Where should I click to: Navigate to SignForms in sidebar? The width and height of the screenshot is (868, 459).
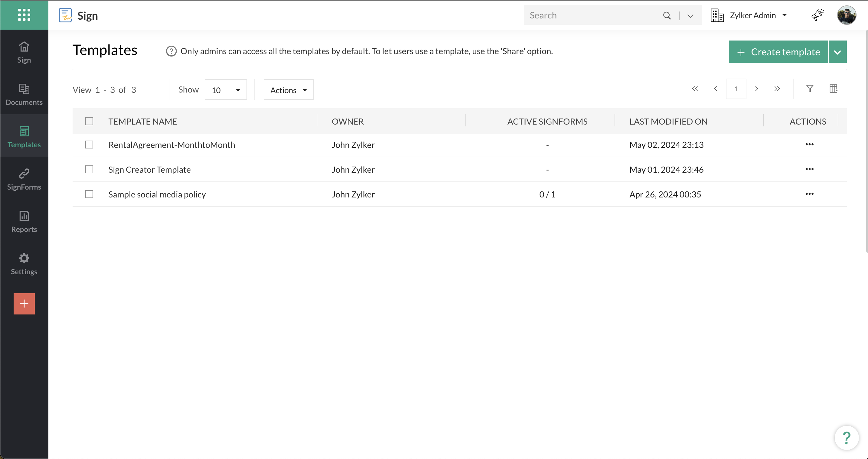click(24, 179)
